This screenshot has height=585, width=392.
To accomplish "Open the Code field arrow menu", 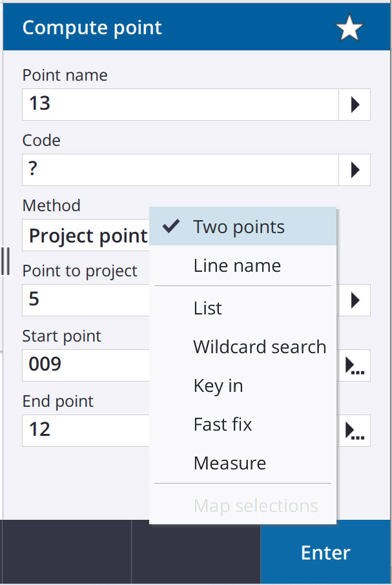I will coord(355,170).
